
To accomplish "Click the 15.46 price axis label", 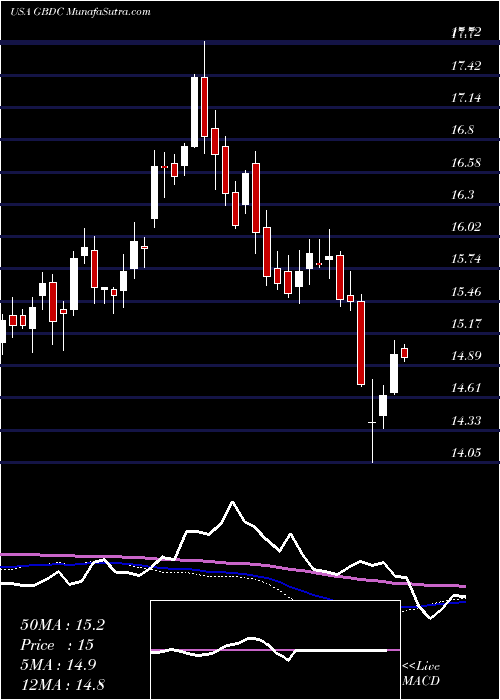I will pos(466,292).
